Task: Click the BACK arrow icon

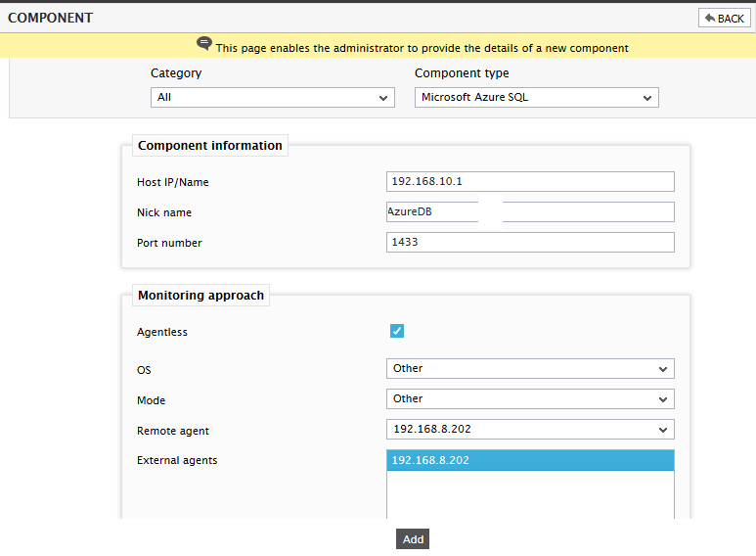Action: click(x=710, y=19)
